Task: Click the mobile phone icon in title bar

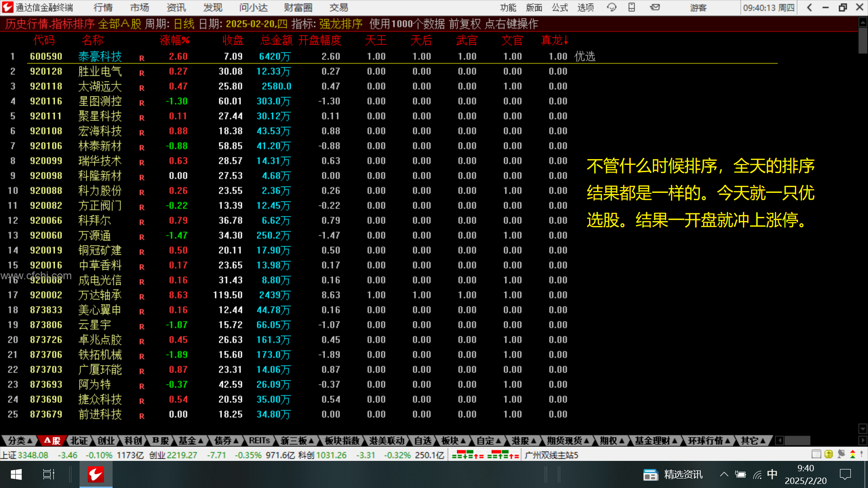Action: click(632, 7)
